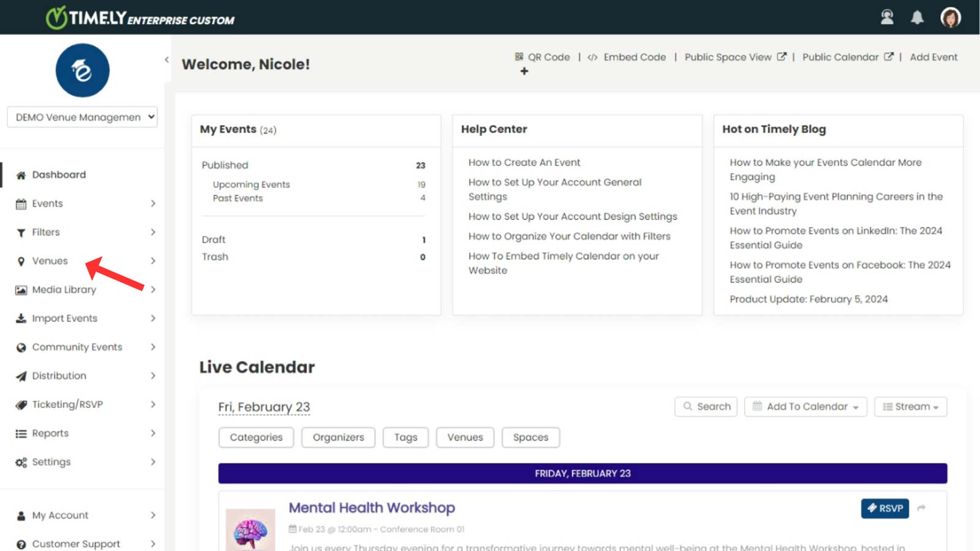Click the Import Events download icon
Image resolution: width=980 pixels, height=551 pixels.
20,318
